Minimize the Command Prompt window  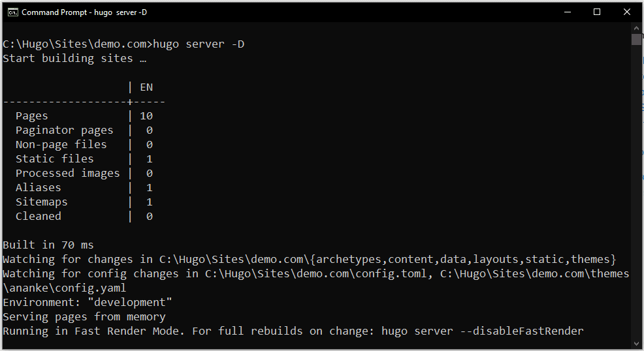click(x=566, y=12)
